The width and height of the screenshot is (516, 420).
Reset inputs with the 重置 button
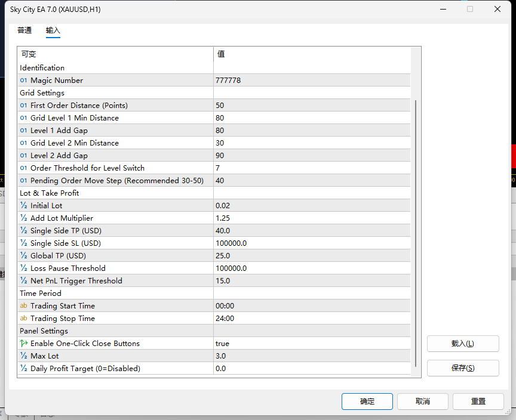pos(478,402)
